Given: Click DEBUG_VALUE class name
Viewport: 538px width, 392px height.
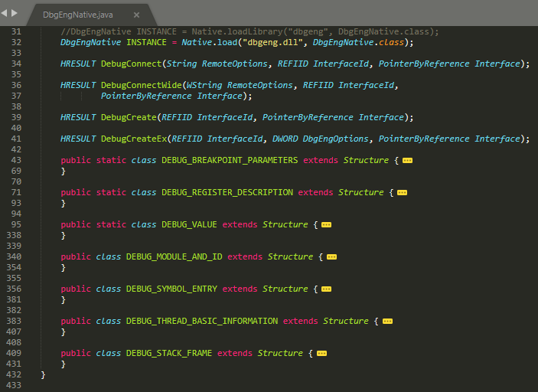Looking at the screenshot, I should click(x=189, y=224).
